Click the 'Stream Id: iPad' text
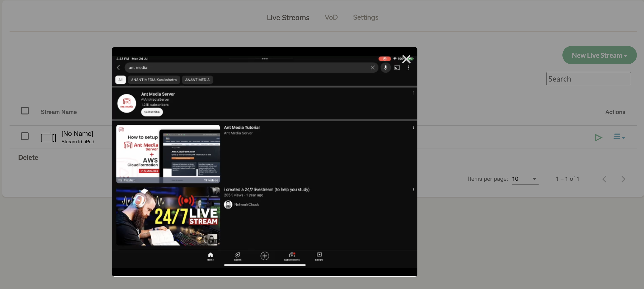The height and width of the screenshot is (289, 644). click(x=78, y=141)
